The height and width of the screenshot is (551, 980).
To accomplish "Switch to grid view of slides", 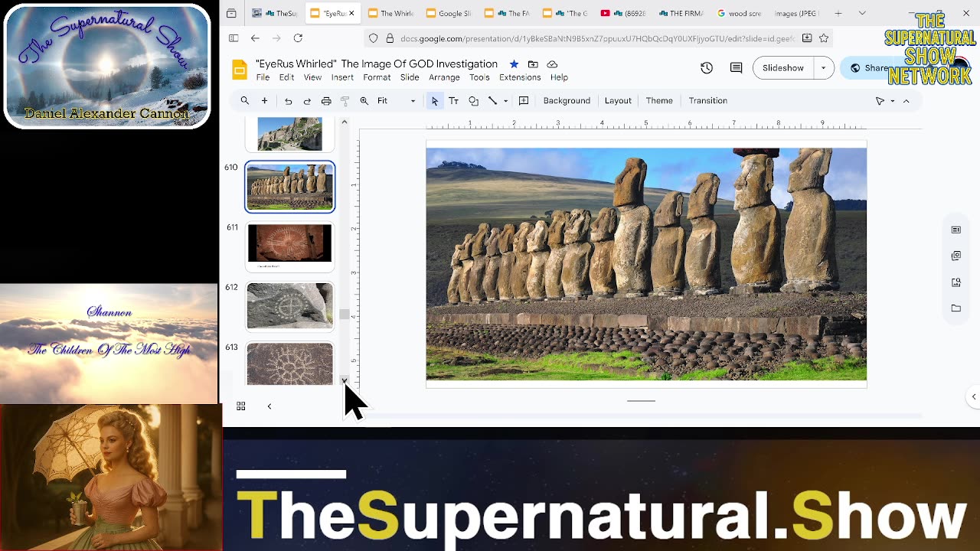I will tap(240, 406).
